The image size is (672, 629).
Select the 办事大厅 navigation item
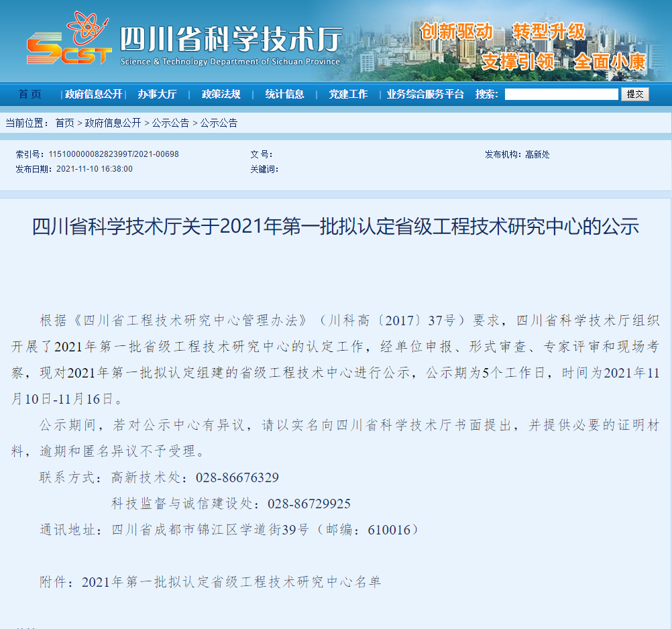[158, 94]
